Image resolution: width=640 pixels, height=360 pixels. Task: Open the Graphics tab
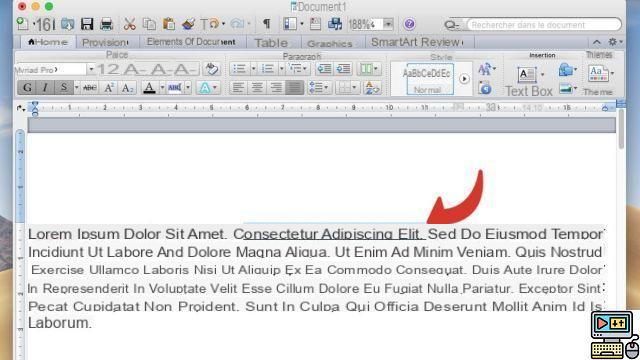pyautogui.click(x=329, y=43)
